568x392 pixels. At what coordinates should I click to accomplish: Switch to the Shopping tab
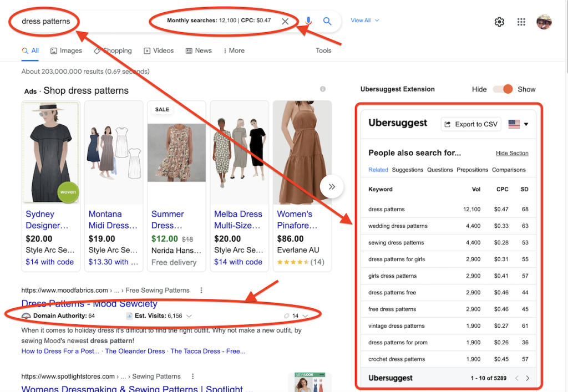pos(113,50)
